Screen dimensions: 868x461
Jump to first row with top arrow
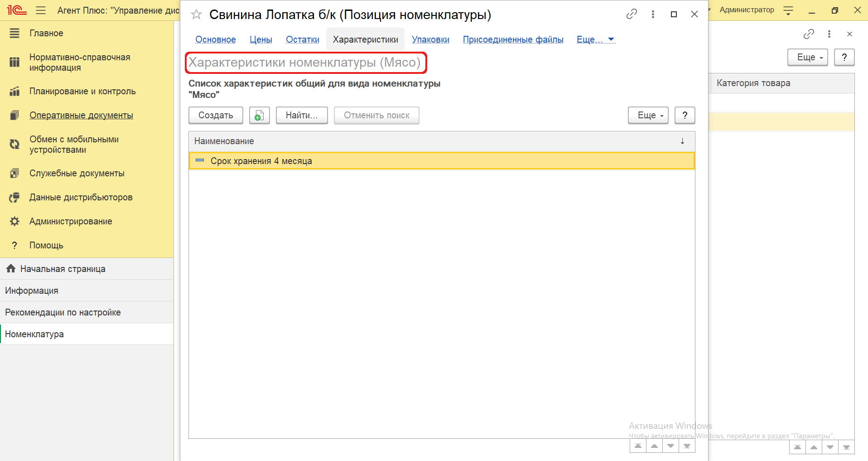click(x=638, y=446)
